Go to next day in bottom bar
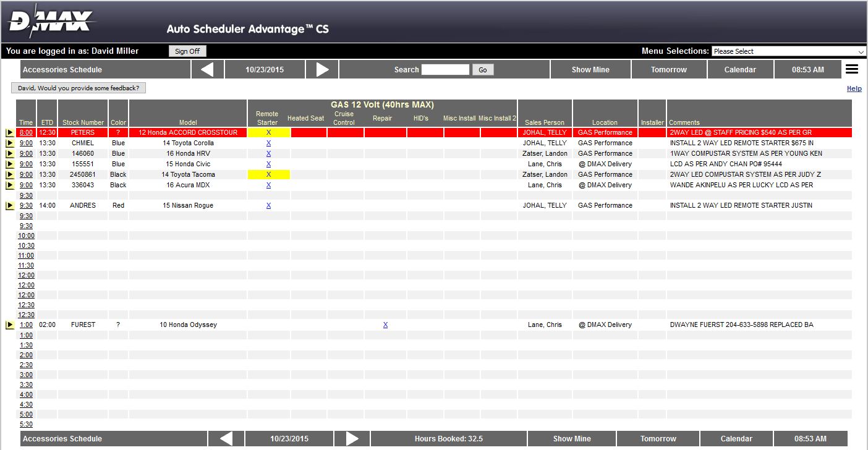 (x=352, y=438)
